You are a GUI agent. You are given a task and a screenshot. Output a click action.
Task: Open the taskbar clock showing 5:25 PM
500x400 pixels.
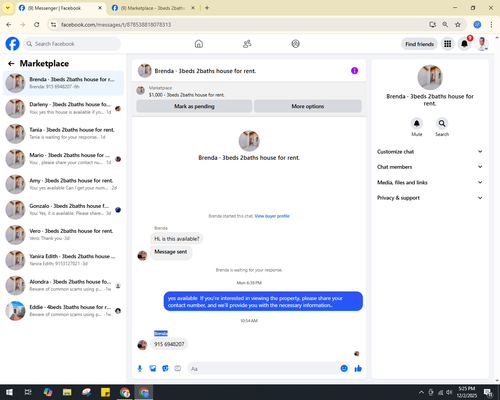pyautogui.click(x=467, y=392)
